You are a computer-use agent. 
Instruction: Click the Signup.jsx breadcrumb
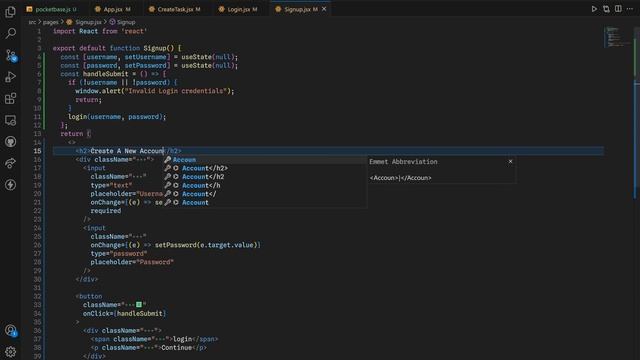point(84,22)
